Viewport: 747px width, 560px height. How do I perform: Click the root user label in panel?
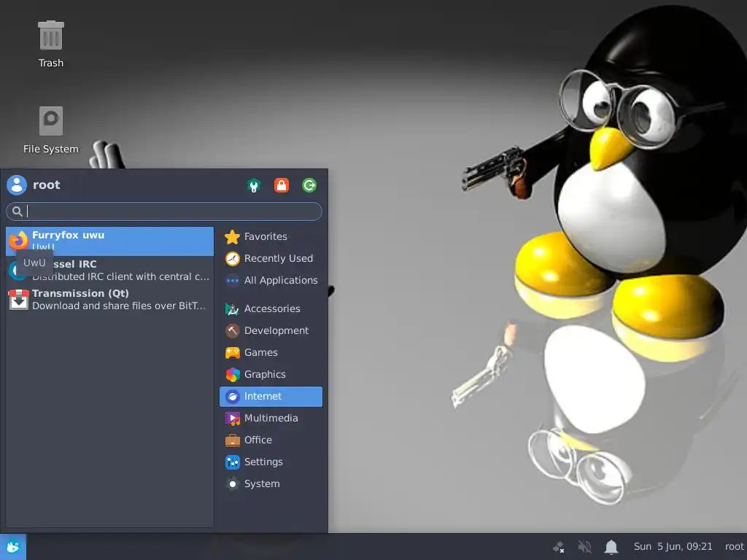point(734,547)
